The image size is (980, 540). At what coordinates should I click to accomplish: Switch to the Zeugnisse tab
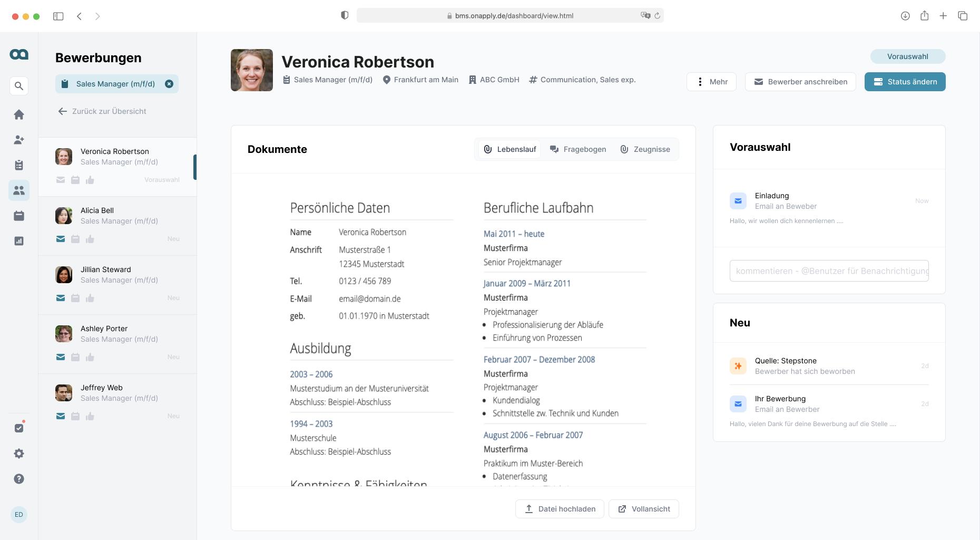pyautogui.click(x=645, y=149)
